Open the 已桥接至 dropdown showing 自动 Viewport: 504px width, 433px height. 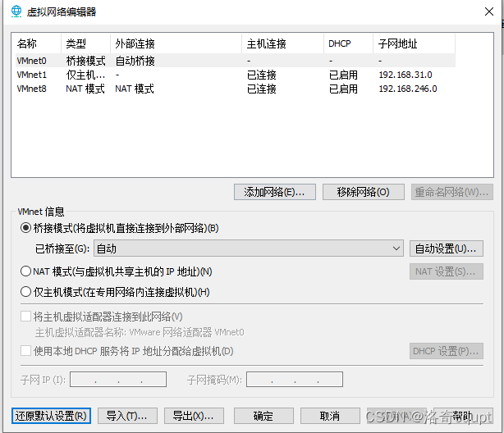(x=248, y=248)
